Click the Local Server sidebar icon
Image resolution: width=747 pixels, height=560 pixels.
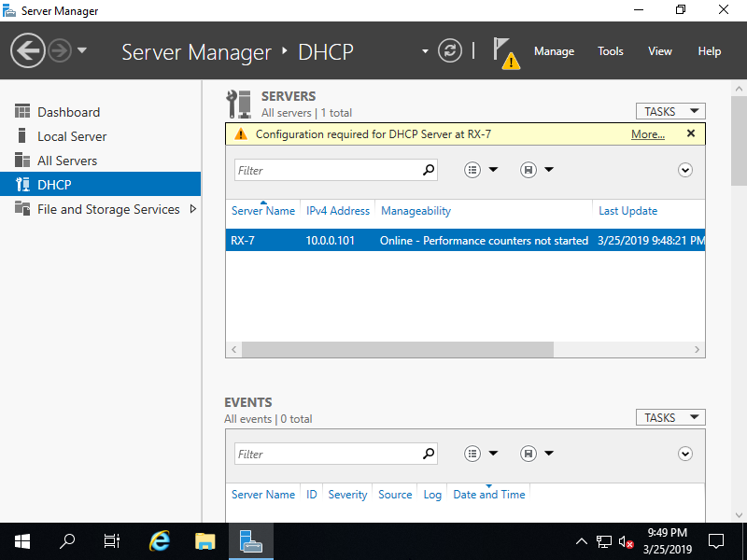pos(21,135)
